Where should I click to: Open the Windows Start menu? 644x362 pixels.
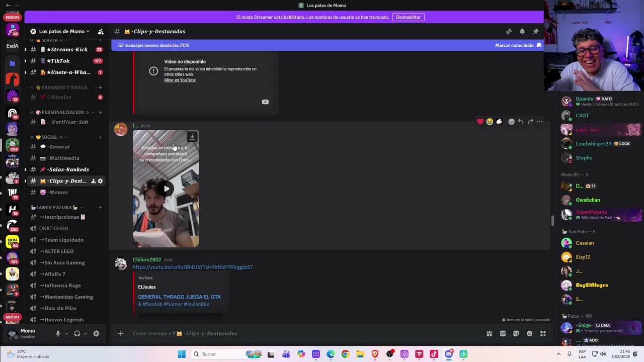[x=182, y=354]
